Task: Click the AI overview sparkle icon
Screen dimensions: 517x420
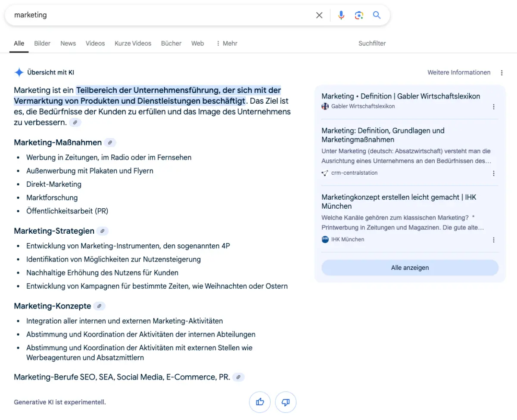Action: [x=19, y=72]
